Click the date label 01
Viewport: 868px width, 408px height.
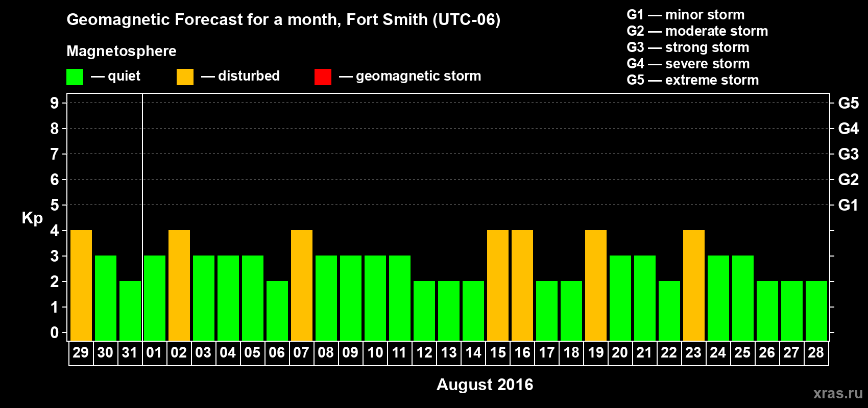point(154,352)
